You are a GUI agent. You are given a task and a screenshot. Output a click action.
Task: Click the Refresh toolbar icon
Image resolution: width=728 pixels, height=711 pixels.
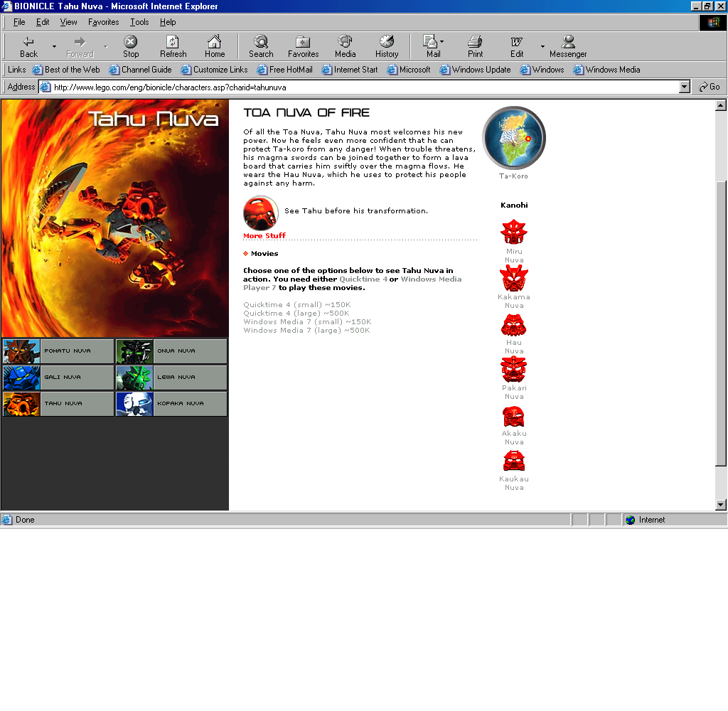click(173, 46)
